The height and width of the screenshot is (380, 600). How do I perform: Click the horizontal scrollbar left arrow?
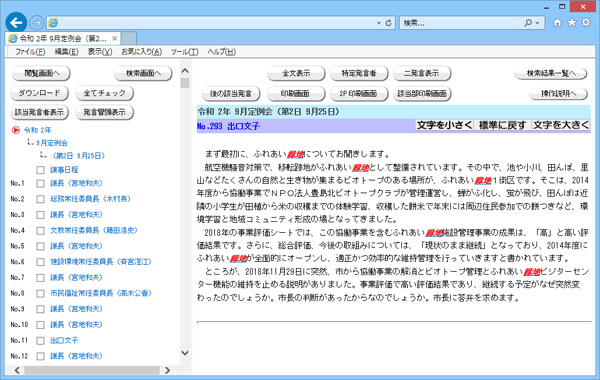click(x=17, y=370)
